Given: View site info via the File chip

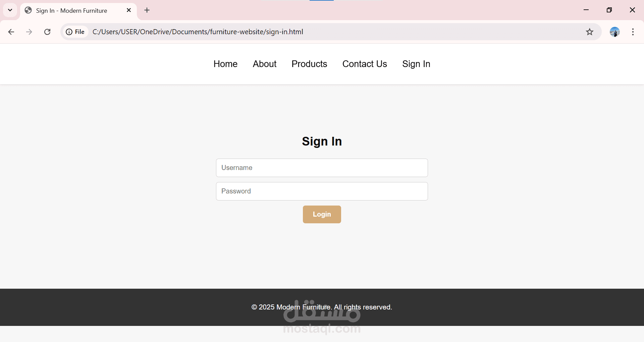Looking at the screenshot, I should [75, 32].
